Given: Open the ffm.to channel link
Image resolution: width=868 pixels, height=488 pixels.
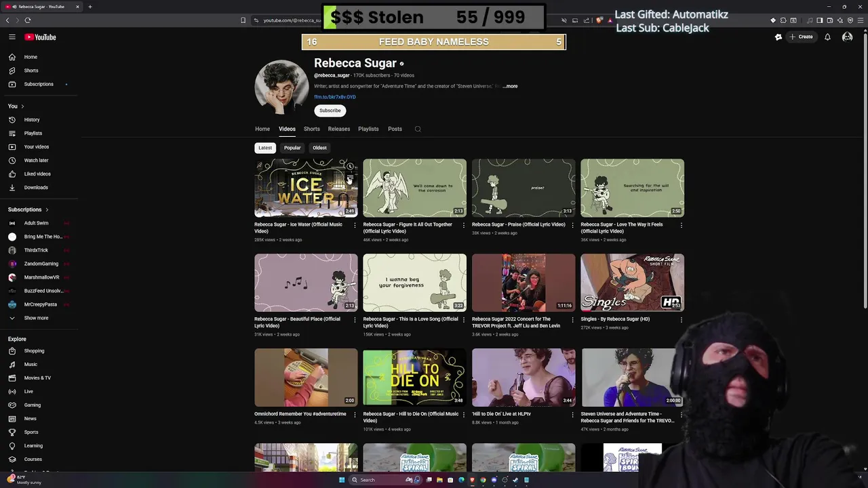Looking at the screenshot, I should point(335,97).
